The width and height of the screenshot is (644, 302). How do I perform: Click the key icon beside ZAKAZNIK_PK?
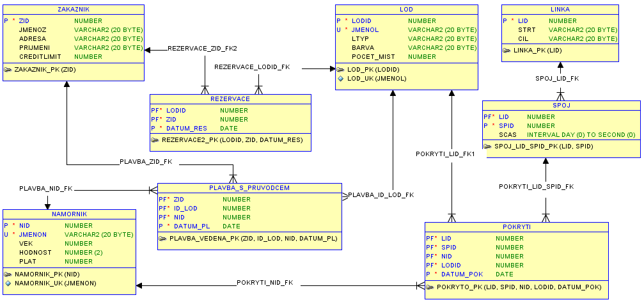8,70
